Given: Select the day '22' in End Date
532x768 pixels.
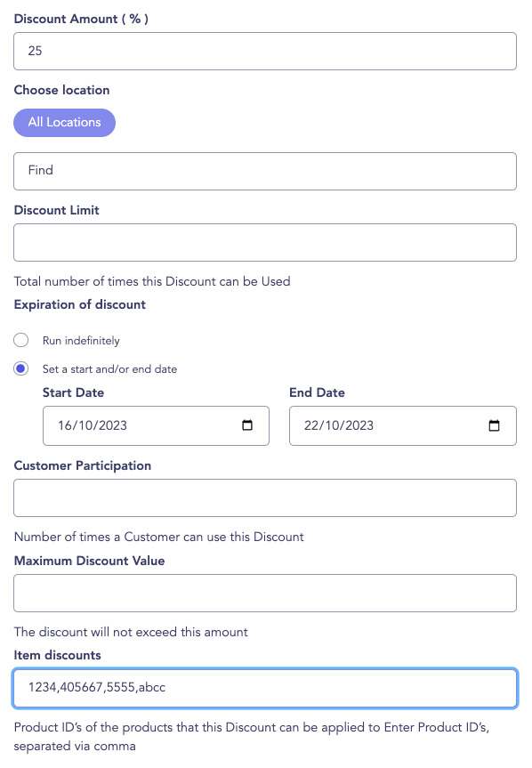Looking at the screenshot, I should click(311, 425).
